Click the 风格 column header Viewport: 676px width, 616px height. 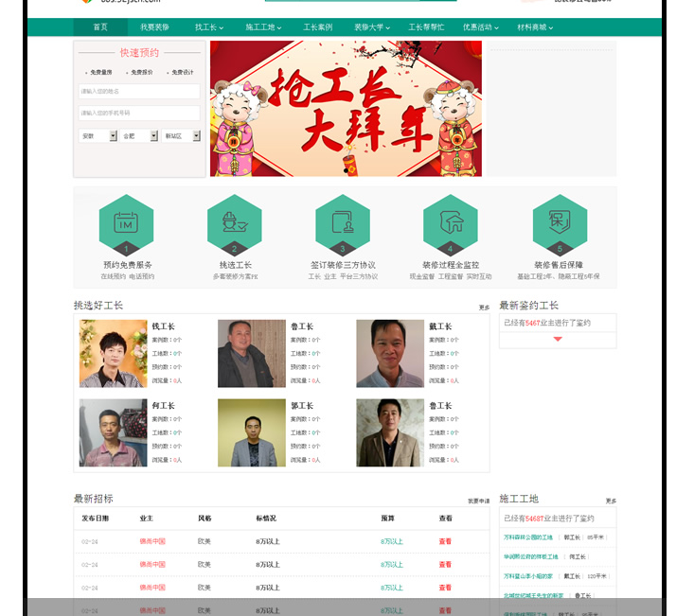pos(205,519)
